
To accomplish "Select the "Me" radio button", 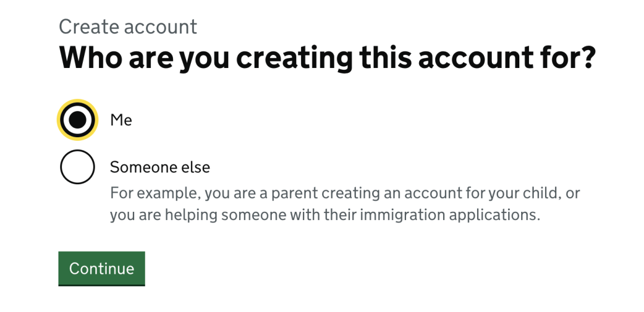I will (78, 120).
